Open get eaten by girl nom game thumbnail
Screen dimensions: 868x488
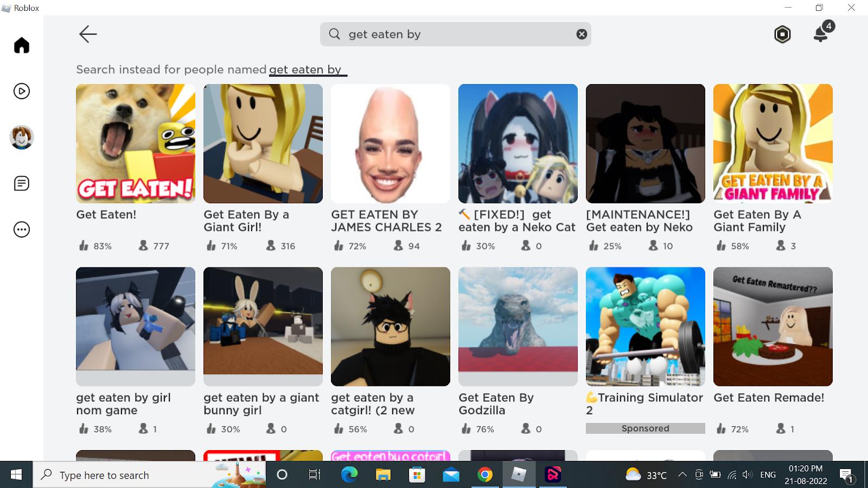coord(136,326)
